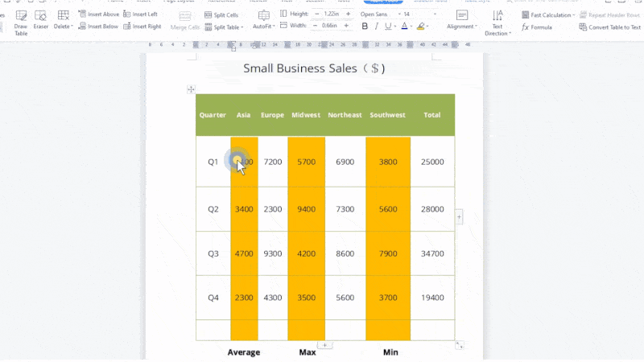Click Split Cells button
The height and width of the screenshot is (362, 644).
221,14
